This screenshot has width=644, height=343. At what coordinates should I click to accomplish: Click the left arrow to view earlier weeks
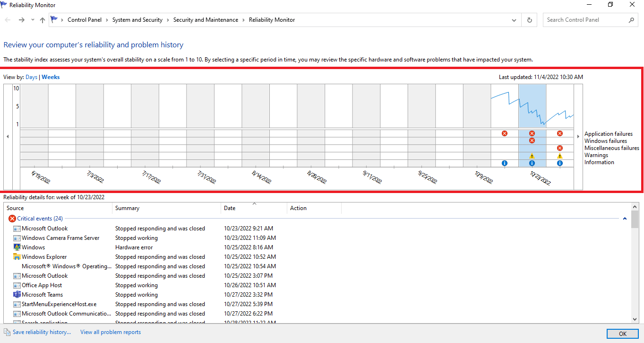pos(8,136)
